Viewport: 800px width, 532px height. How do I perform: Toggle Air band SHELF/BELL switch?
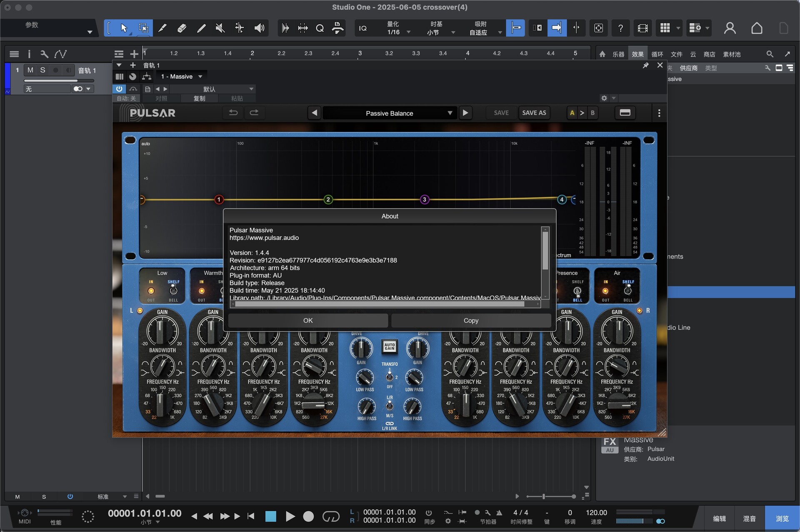pos(628,291)
